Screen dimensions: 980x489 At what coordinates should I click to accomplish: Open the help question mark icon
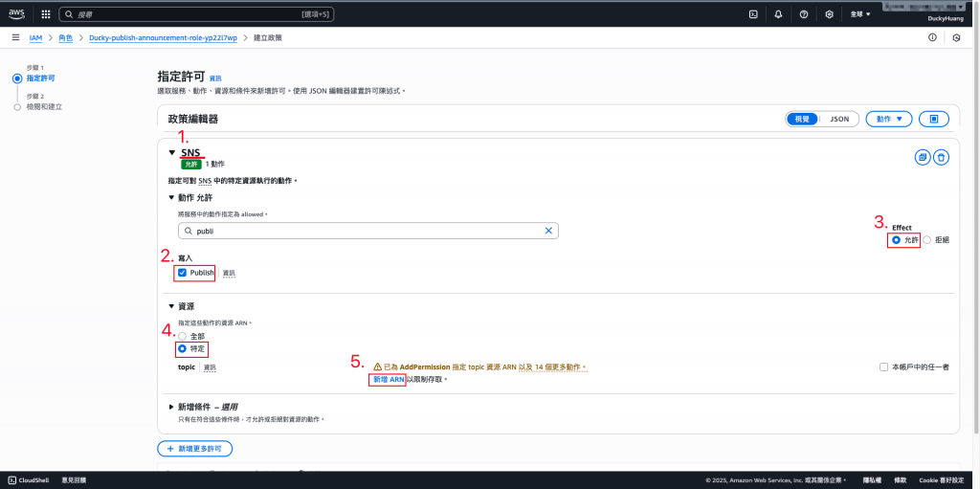[x=804, y=13]
